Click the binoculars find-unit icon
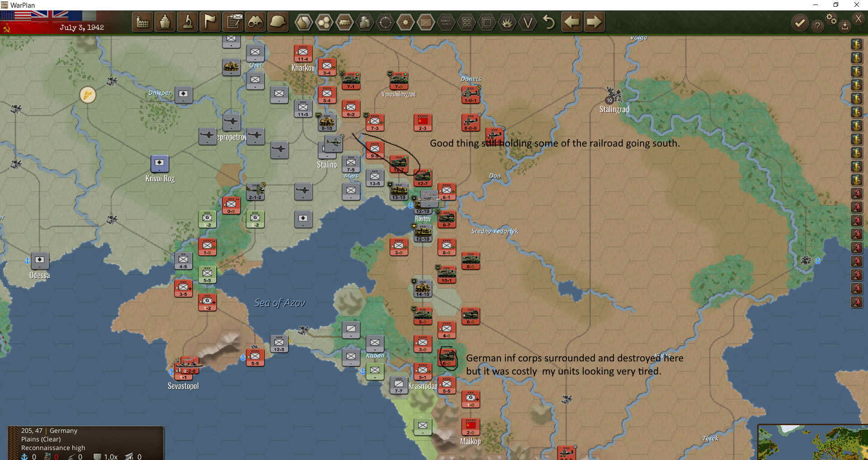This screenshot has width=868, height=460. click(255, 22)
